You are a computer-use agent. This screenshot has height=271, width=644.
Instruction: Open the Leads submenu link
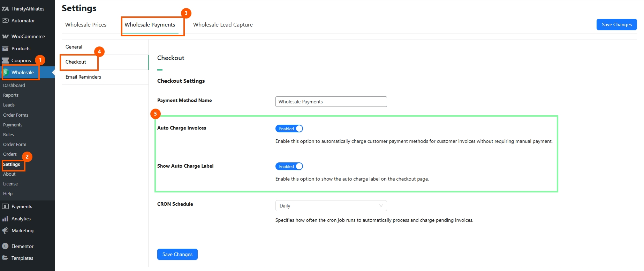(9, 105)
